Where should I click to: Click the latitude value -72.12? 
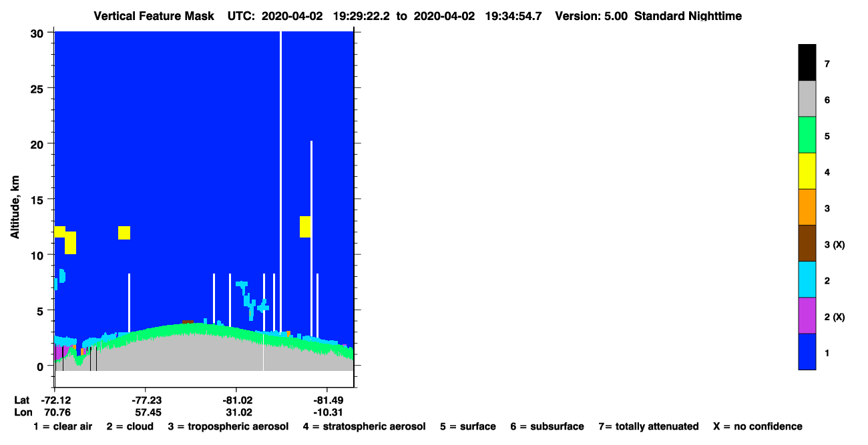click(x=56, y=400)
